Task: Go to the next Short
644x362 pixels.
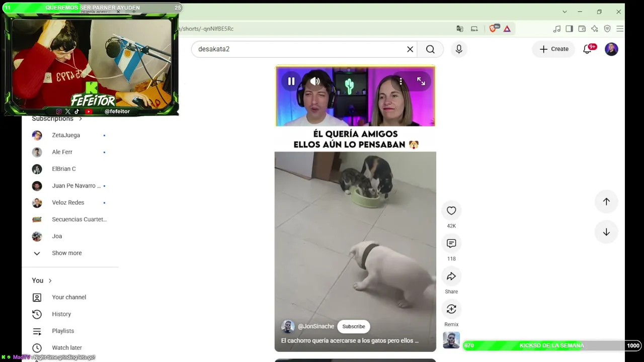Action: click(x=606, y=232)
